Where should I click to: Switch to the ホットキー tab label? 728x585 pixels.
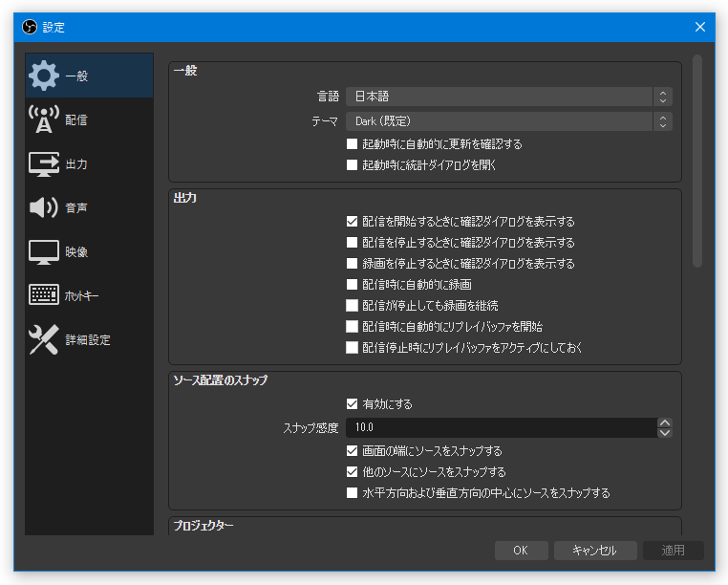82,296
